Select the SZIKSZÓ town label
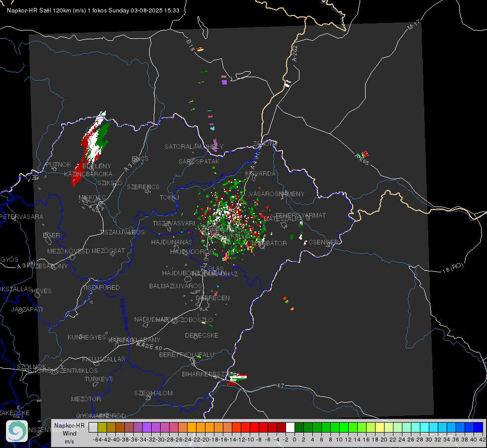Viewport: 487px width, 448px height. click(x=110, y=183)
